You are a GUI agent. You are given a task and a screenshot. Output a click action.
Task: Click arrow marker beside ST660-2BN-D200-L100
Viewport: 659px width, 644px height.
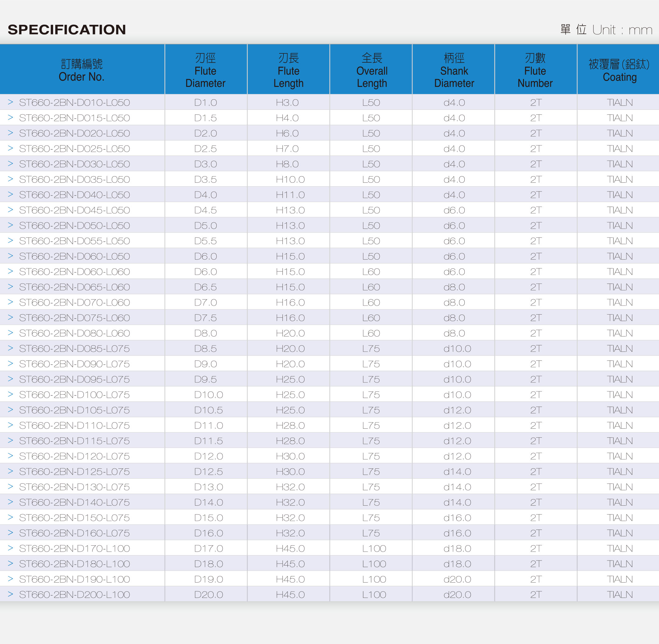[x=11, y=594]
